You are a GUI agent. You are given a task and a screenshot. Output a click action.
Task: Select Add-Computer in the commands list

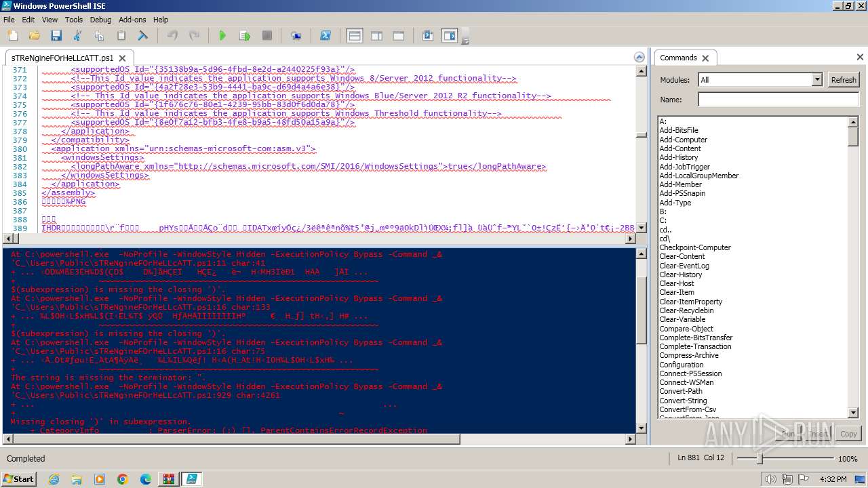pyautogui.click(x=683, y=140)
